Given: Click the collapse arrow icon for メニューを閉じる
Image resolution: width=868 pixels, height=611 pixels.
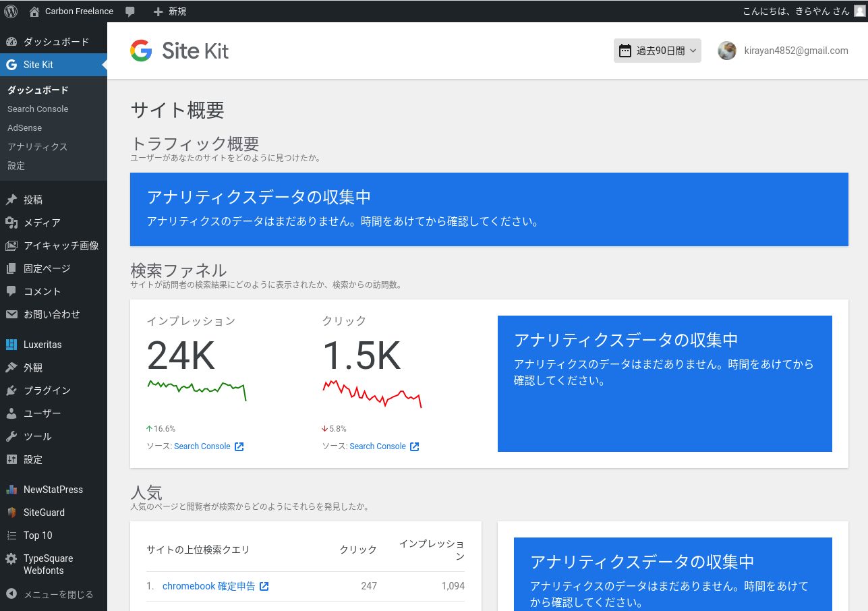Looking at the screenshot, I should (x=11, y=594).
